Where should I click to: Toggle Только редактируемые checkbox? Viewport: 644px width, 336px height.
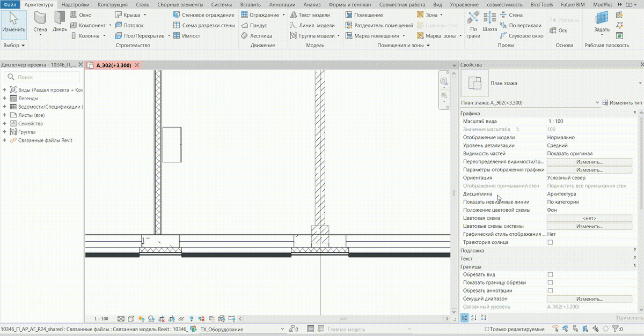[487, 329]
